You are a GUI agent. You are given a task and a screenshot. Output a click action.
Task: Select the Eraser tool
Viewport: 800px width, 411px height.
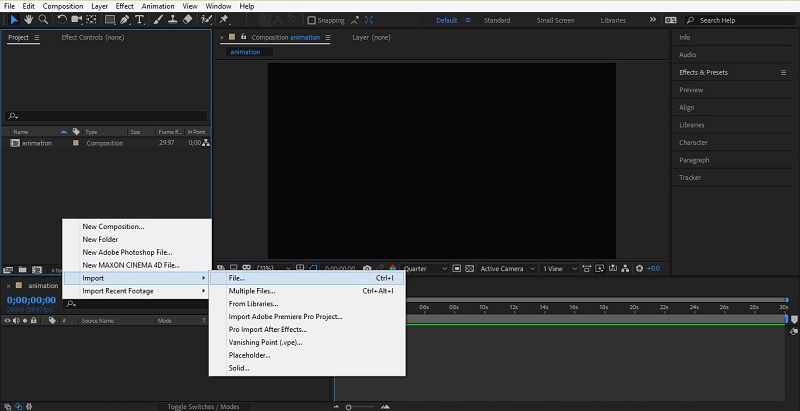tap(187, 20)
